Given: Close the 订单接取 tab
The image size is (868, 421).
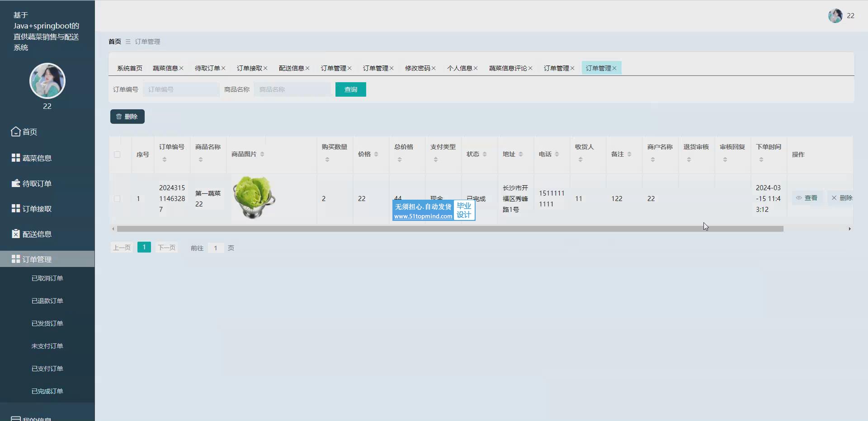Looking at the screenshot, I should coord(265,68).
